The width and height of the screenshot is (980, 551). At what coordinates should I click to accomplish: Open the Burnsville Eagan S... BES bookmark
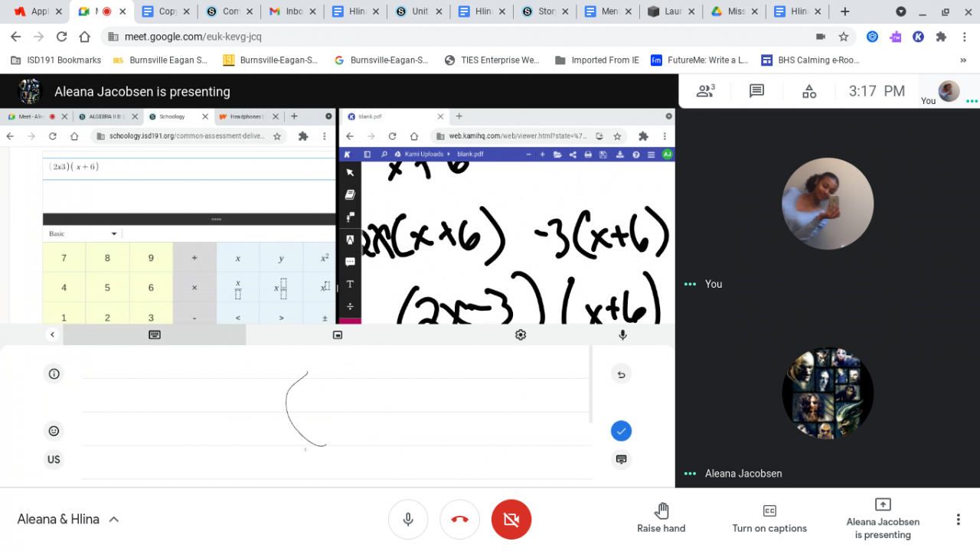pos(159,60)
